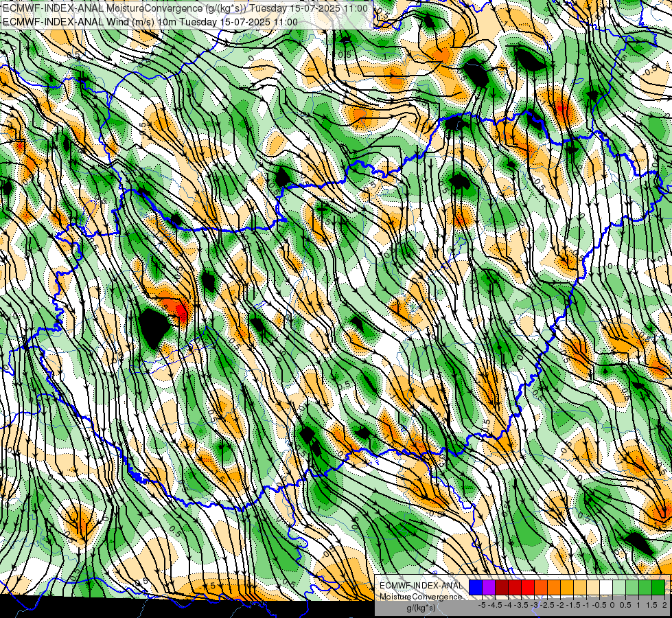The height and width of the screenshot is (618, 672).
Task: Click the pale peach swatch between -1 and -0.5
Action: 593,587
